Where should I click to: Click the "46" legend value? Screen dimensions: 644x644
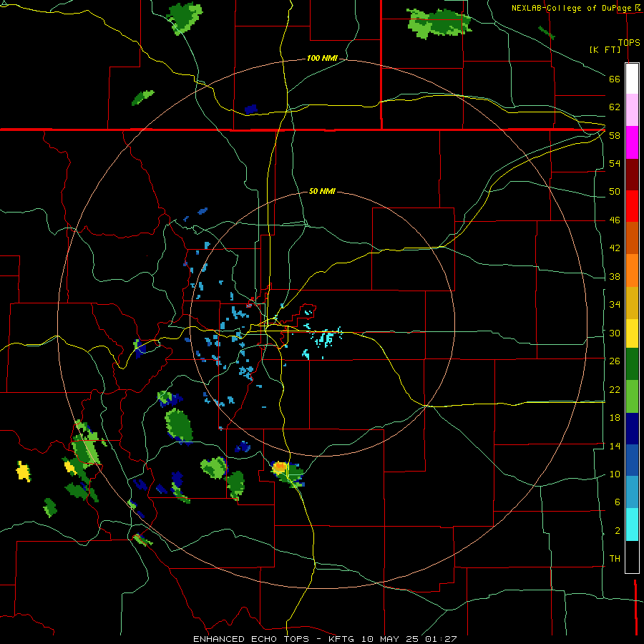tap(615, 220)
